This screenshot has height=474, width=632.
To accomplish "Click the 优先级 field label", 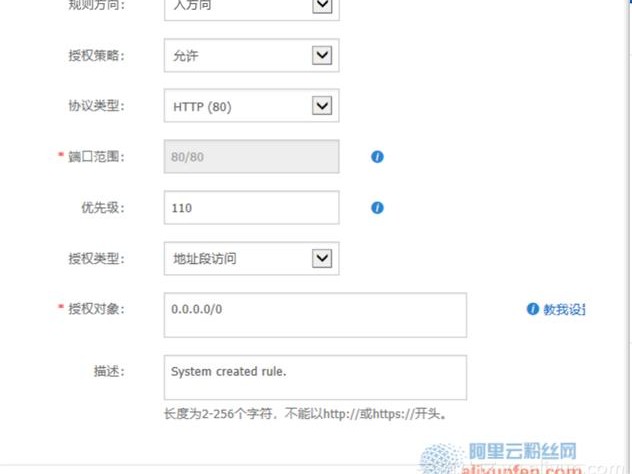I will pos(103,208).
